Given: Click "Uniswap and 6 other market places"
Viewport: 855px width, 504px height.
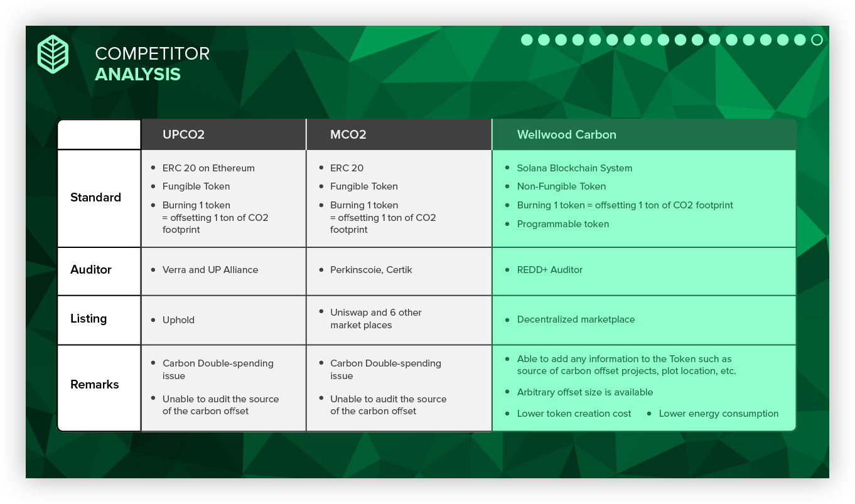Looking at the screenshot, I should (376, 319).
